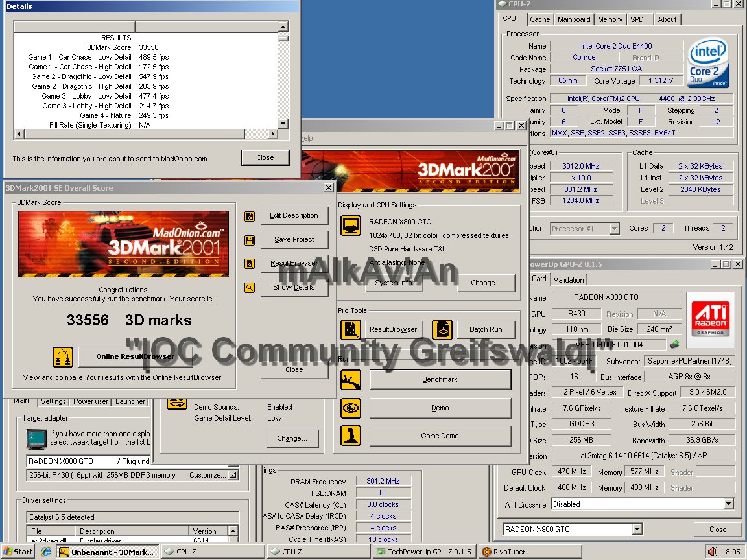Click the Batch Run icon

pos(442,329)
